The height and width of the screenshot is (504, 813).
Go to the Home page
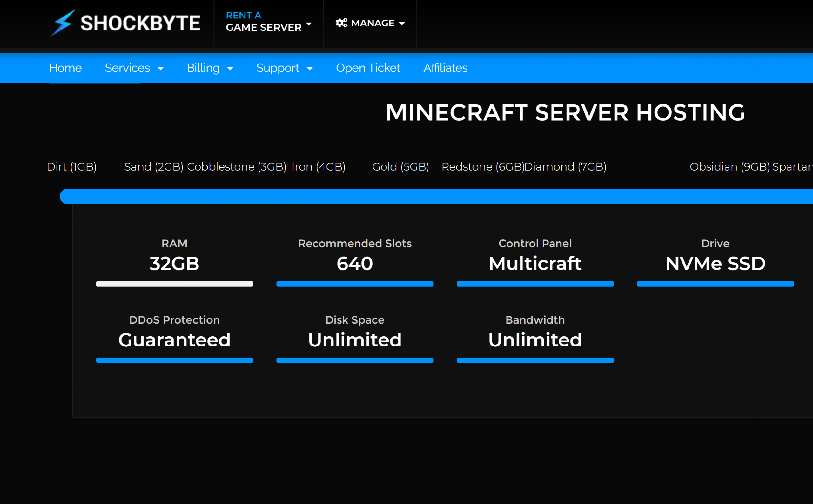(65, 68)
